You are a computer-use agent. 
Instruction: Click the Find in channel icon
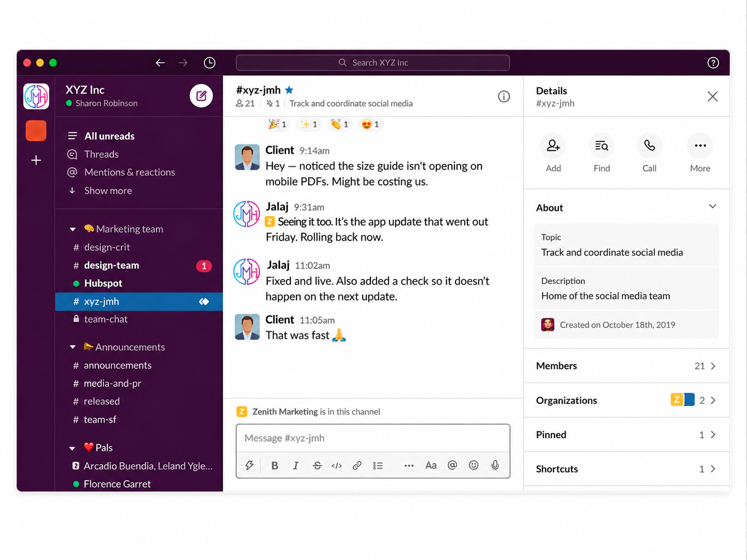point(602,146)
